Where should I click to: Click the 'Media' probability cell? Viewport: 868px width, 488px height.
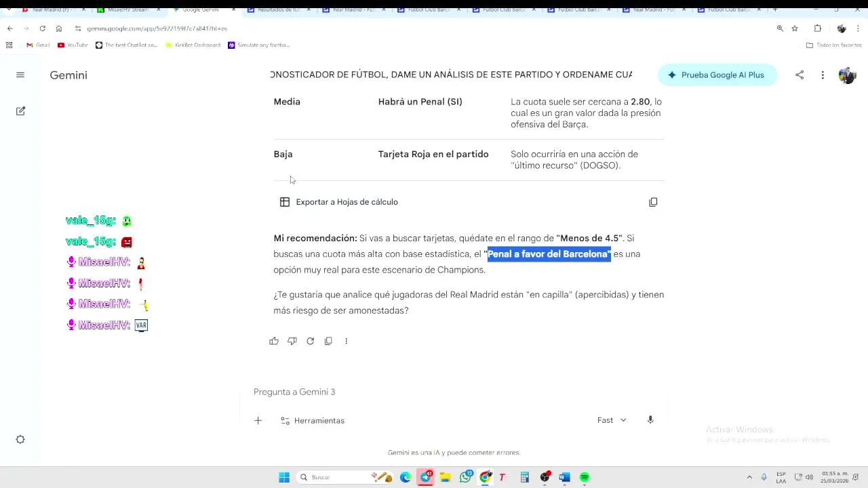coord(287,102)
